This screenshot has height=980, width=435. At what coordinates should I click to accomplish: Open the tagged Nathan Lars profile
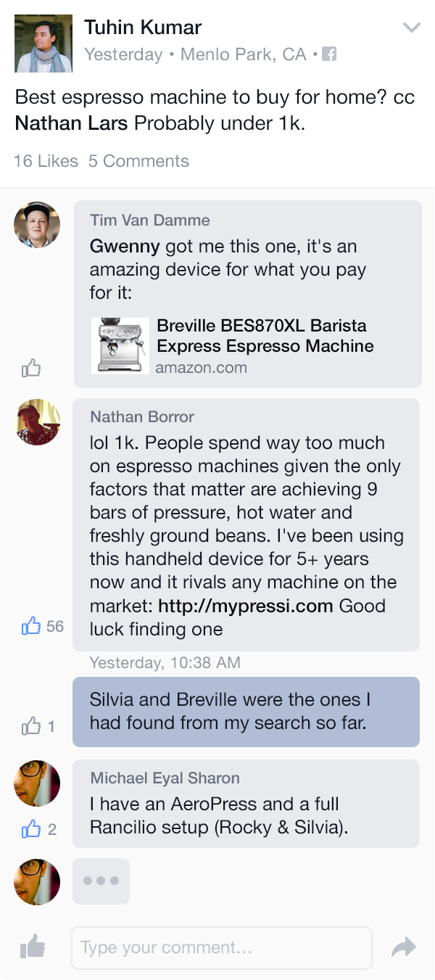pos(71,123)
